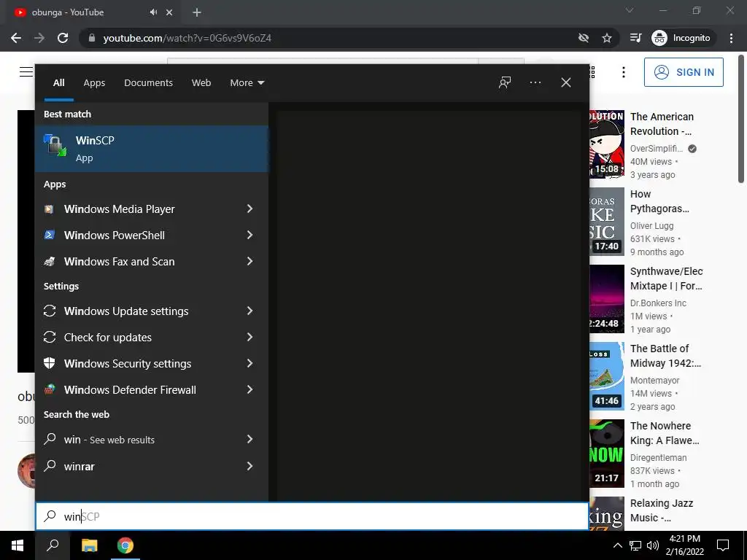
Task: Click the YouTube SIGN IN button
Action: pos(684,72)
